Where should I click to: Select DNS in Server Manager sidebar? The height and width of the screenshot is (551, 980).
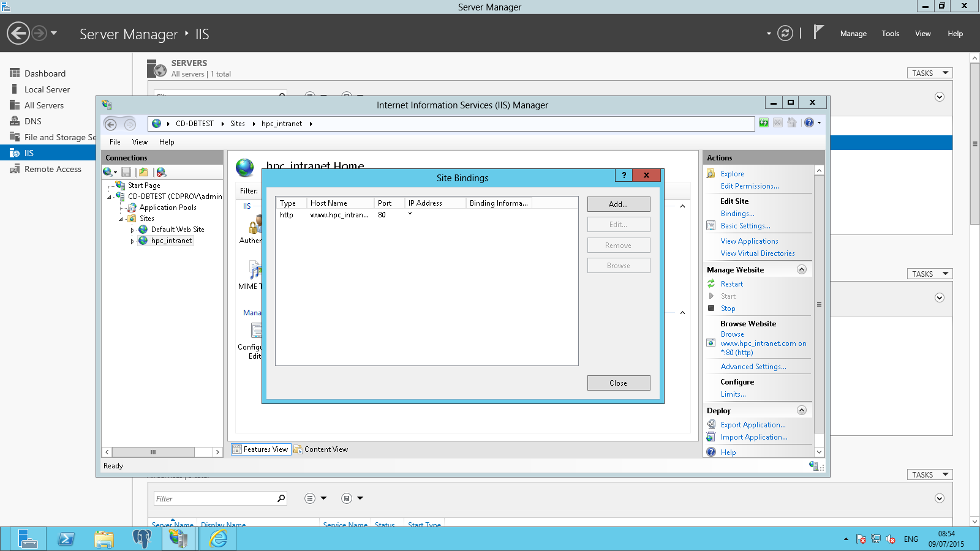pyautogui.click(x=33, y=121)
